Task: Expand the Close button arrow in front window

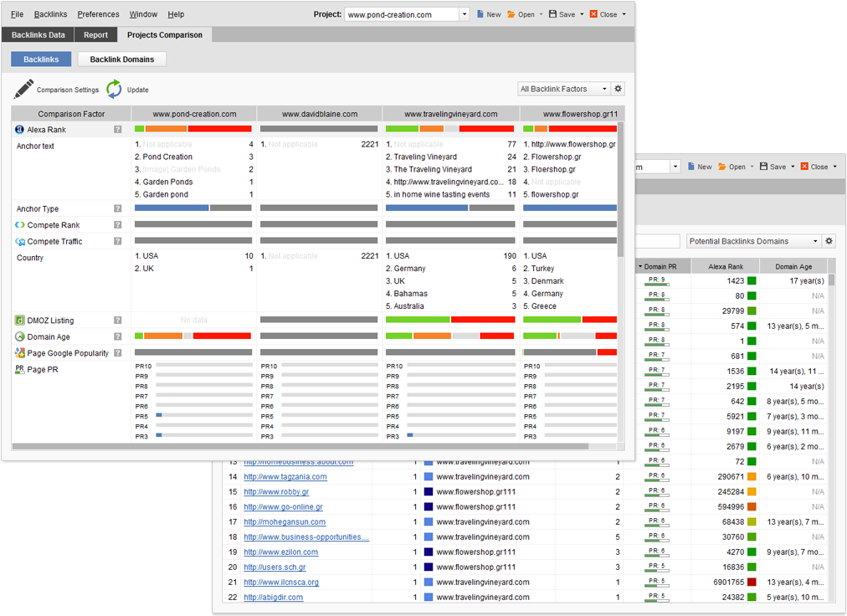Action: coord(624,14)
